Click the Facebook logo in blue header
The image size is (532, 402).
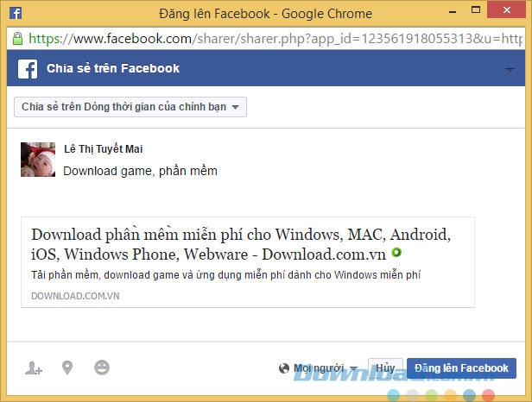[x=28, y=69]
